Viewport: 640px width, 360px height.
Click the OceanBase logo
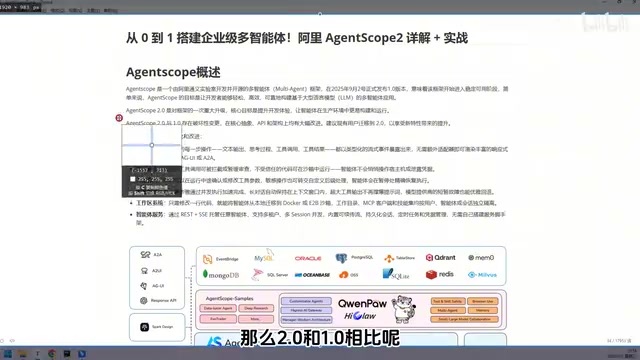312,275
